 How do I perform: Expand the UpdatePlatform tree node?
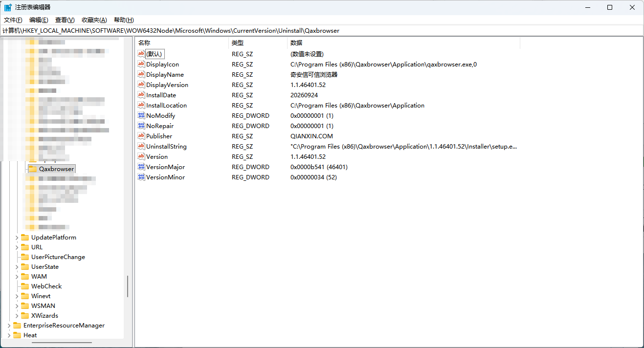coord(17,237)
